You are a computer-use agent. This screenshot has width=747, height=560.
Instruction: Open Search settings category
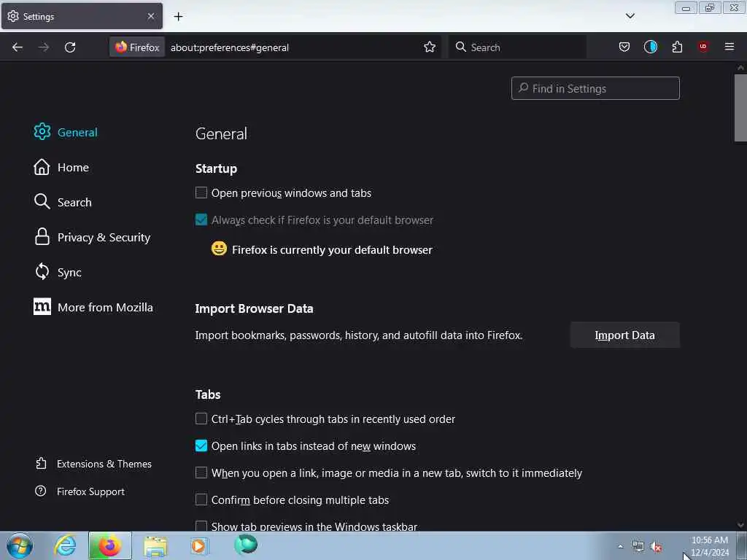pos(63,202)
